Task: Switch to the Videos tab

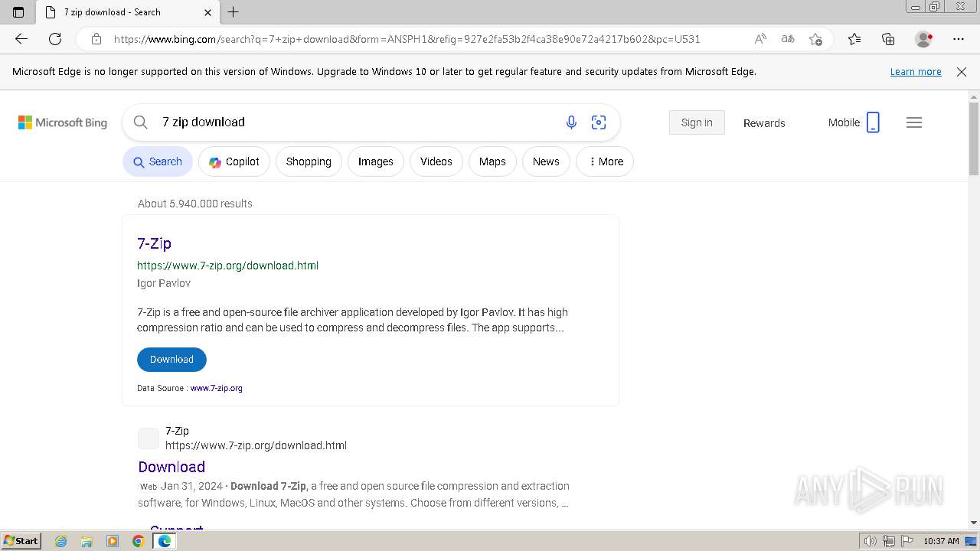Action: point(436,161)
